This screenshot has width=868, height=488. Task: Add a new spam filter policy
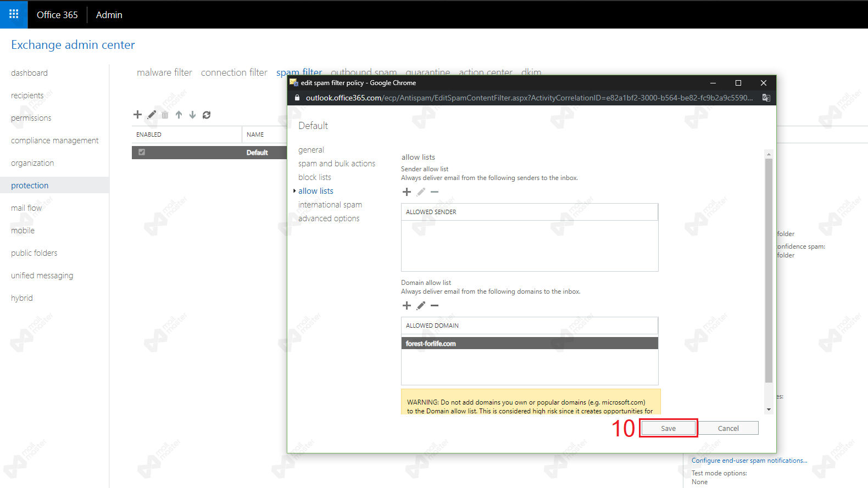coord(137,115)
